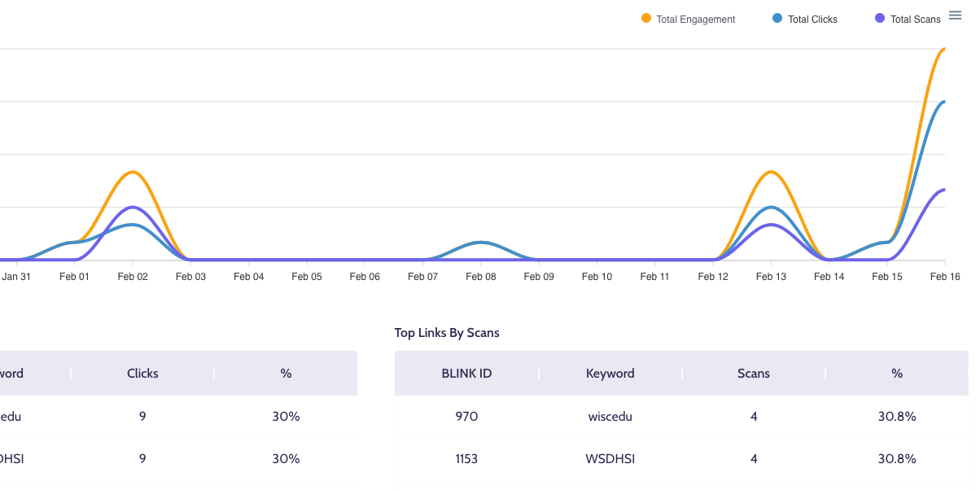The width and height of the screenshot is (980, 490).
Task: Click the Jan 31 x-axis date label
Action: pyautogui.click(x=16, y=277)
